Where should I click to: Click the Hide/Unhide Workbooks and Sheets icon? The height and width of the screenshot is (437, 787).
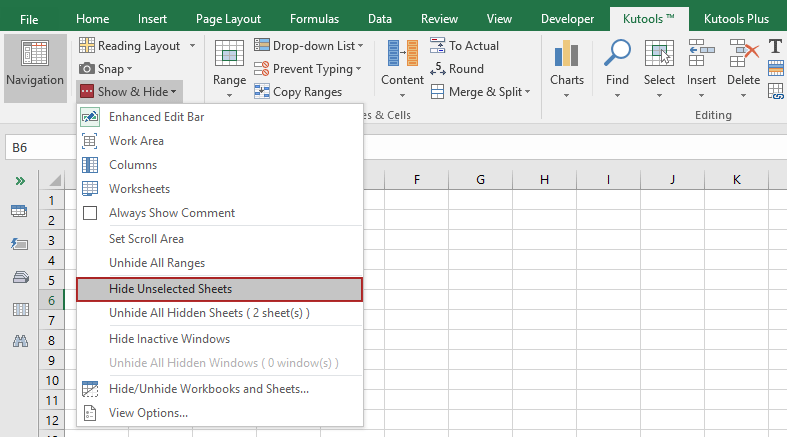coord(90,389)
